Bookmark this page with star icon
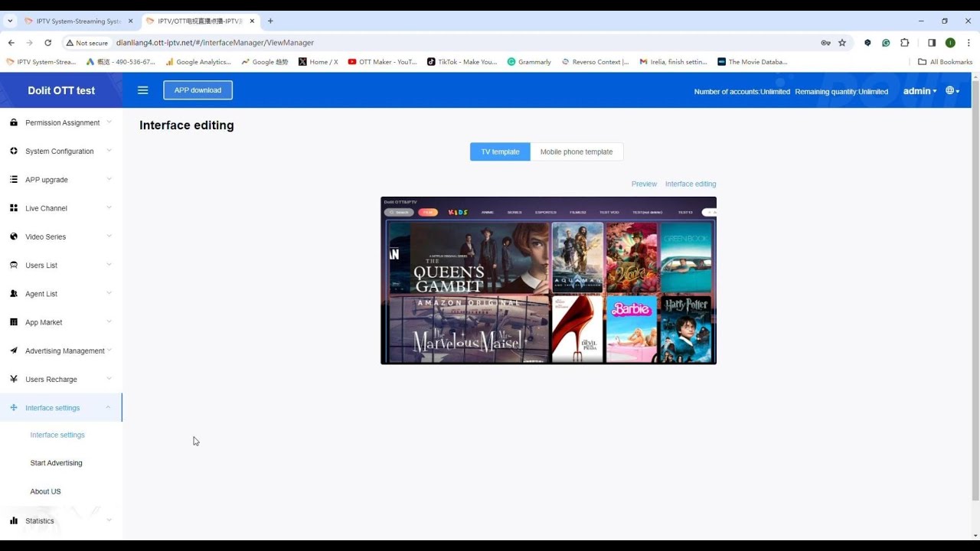This screenshot has width=980, height=551. point(842,43)
